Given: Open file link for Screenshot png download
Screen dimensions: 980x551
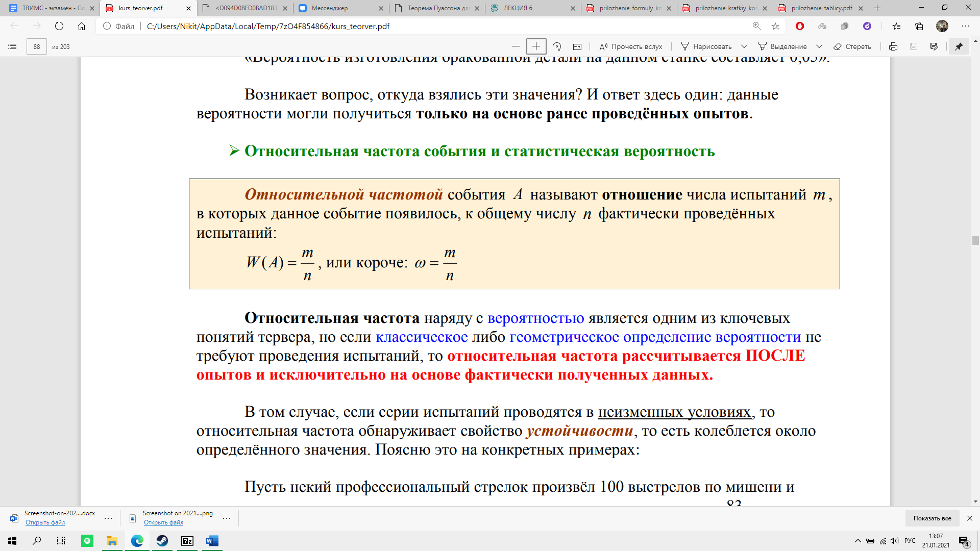Looking at the screenshot, I should click(163, 522).
